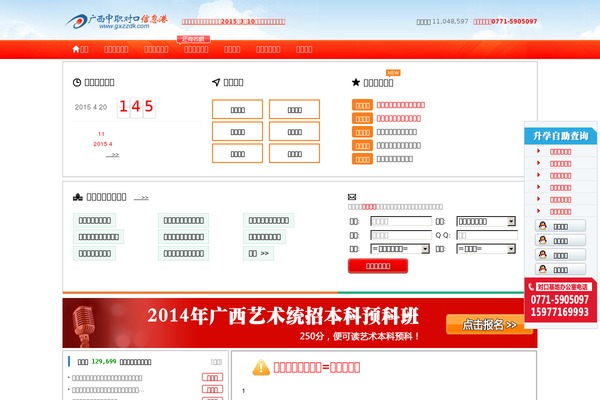Click the visitor count 11,048,597
The width and height of the screenshot is (600, 400).
point(450,21)
